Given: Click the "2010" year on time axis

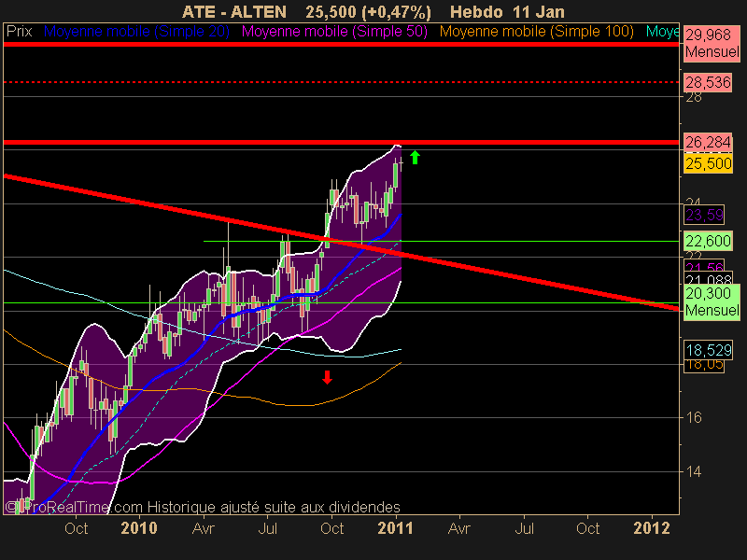Looking at the screenshot, I should coord(139,528).
